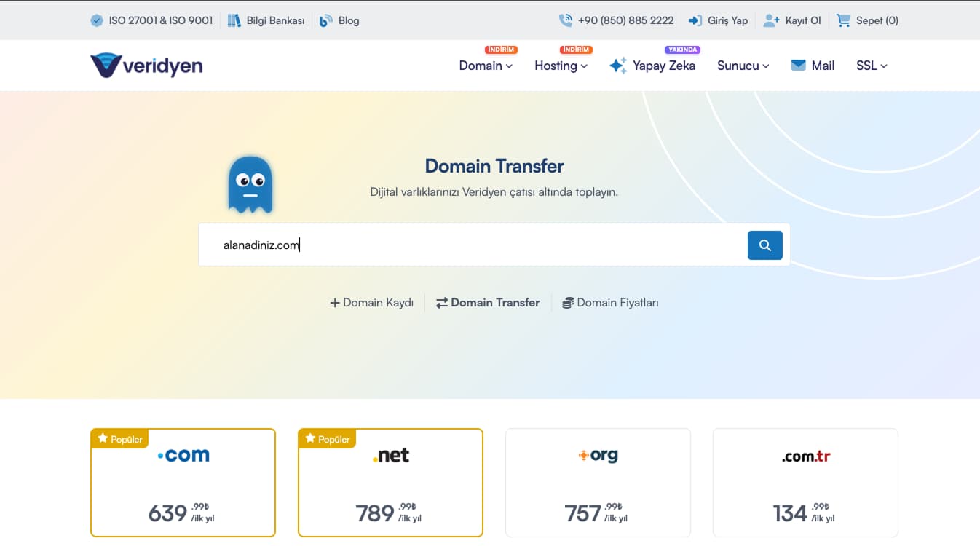Open the Hosting dropdown menu

[x=561, y=66]
